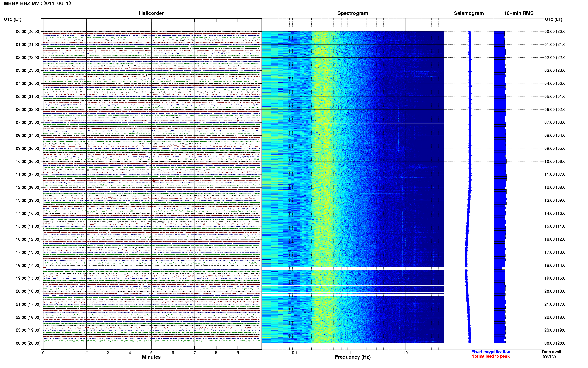This screenshot has width=588, height=368.
Task: Click the seismogram spike near 11:30
Action: coord(470,182)
